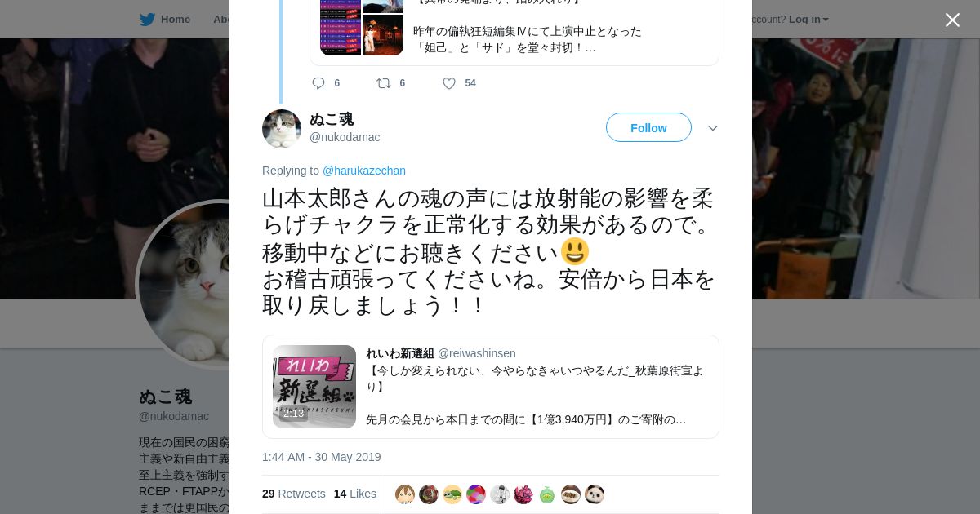View the 14 Likes list
Screen dimensions: 980x514
pos(355,494)
